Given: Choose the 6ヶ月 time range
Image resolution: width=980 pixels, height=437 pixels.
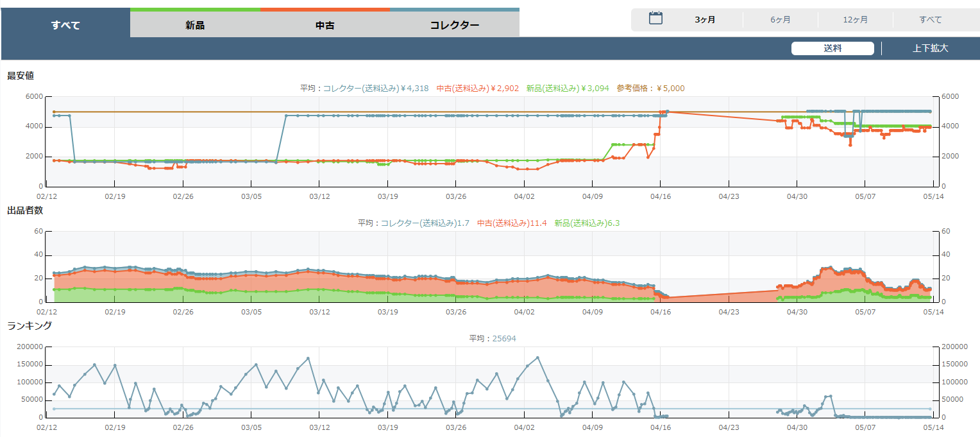Looking at the screenshot, I should pyautogui.click(x=780, y=20).
